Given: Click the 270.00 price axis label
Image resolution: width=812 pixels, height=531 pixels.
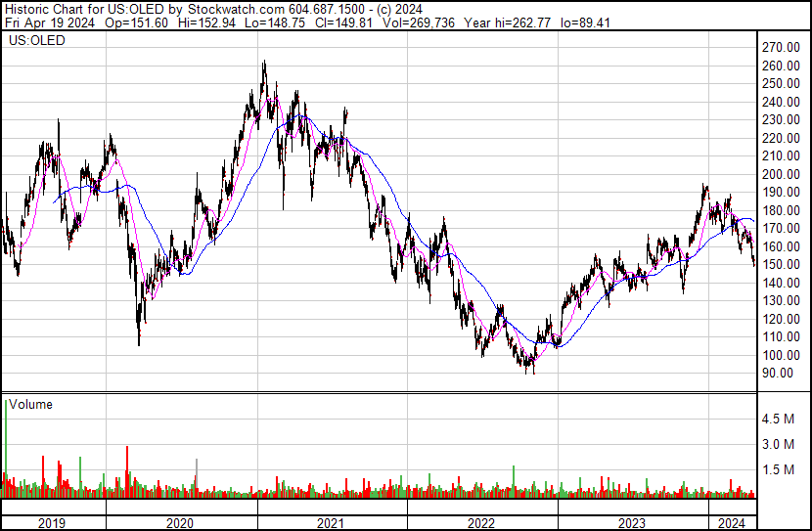Looking at the screenshot, I should point(782,48).
